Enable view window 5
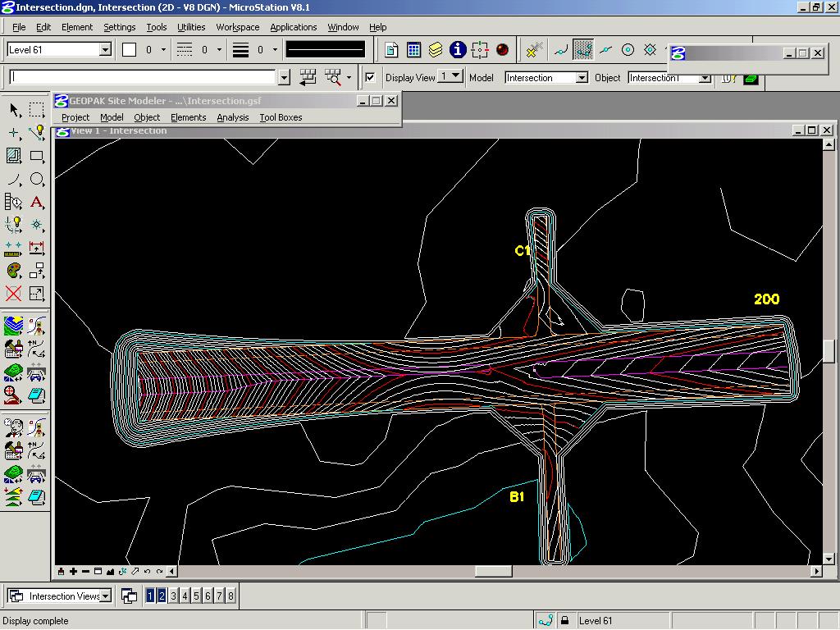This screenshot has width=840, height=630. click(x=197, y=596)
